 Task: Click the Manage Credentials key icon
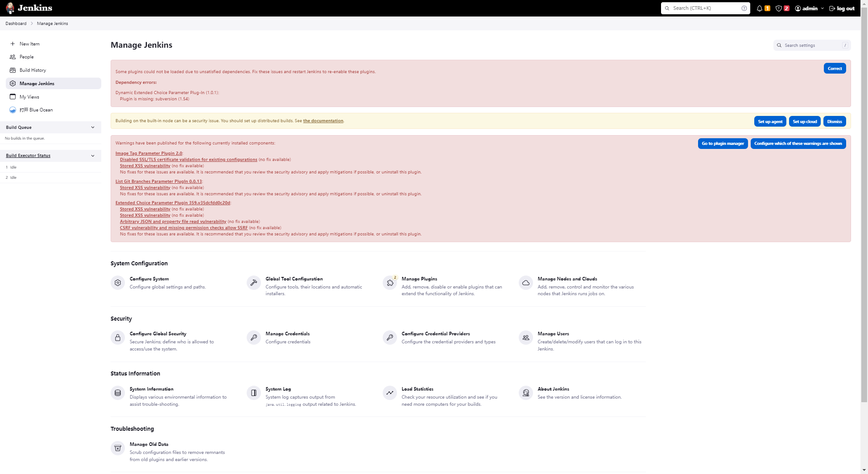(x=254, y=338)
